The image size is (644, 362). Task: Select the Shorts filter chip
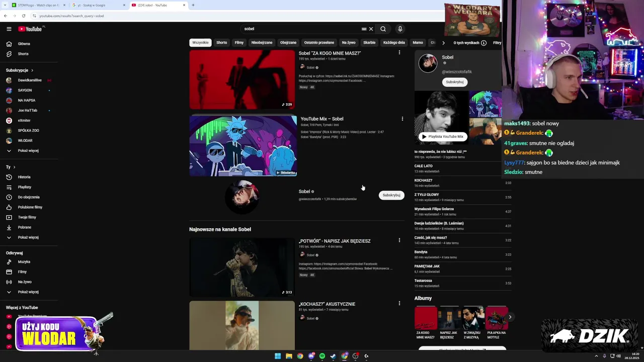pyautogui.click(x=222, y=43)
